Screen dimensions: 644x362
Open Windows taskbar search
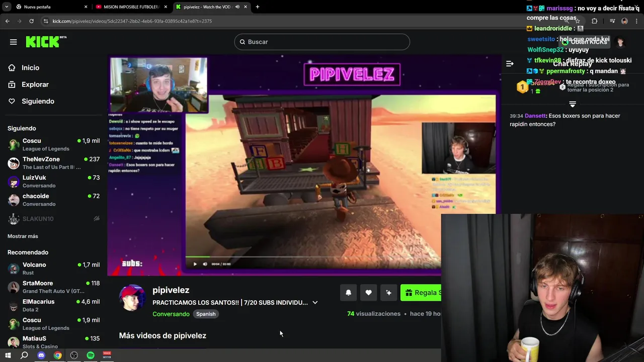pos(24,355)
